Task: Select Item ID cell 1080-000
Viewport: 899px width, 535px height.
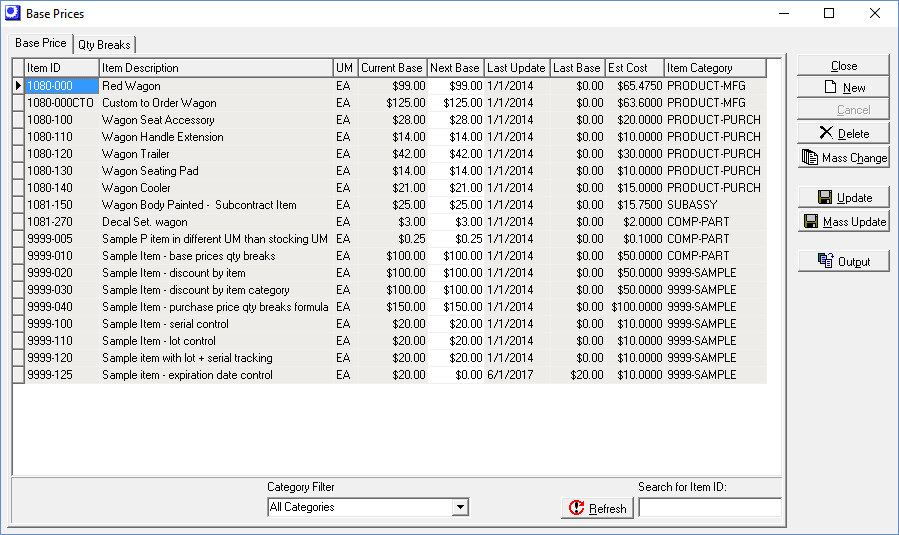Action: coord(62,85)
